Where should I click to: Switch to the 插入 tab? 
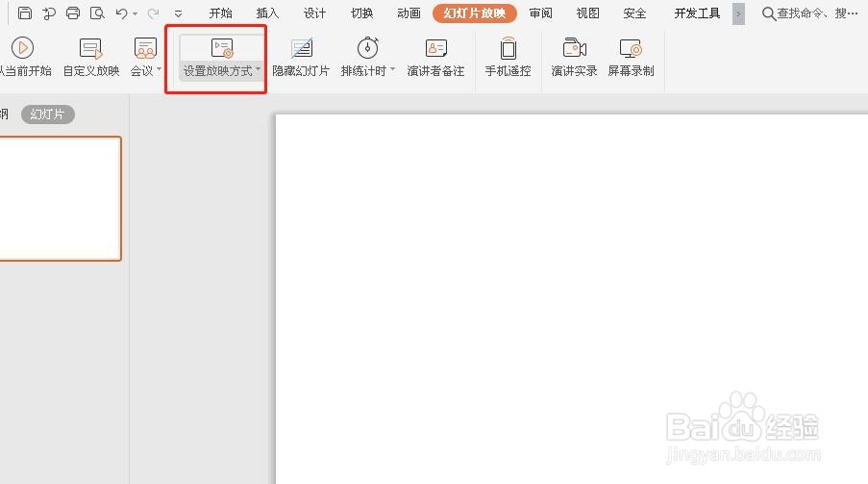pos(267,13)
